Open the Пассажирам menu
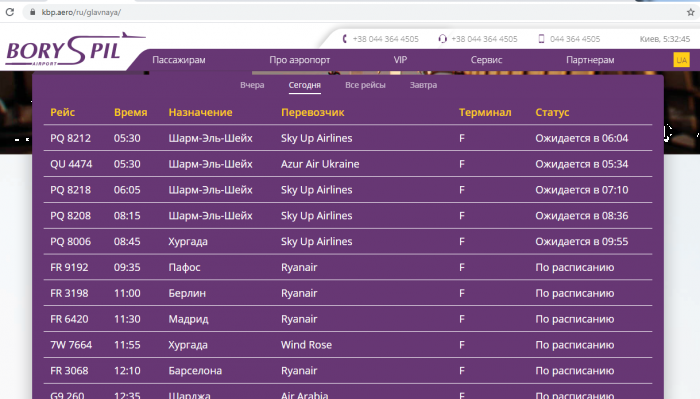Viewport: 700px width, 399px height. point(179,60)
